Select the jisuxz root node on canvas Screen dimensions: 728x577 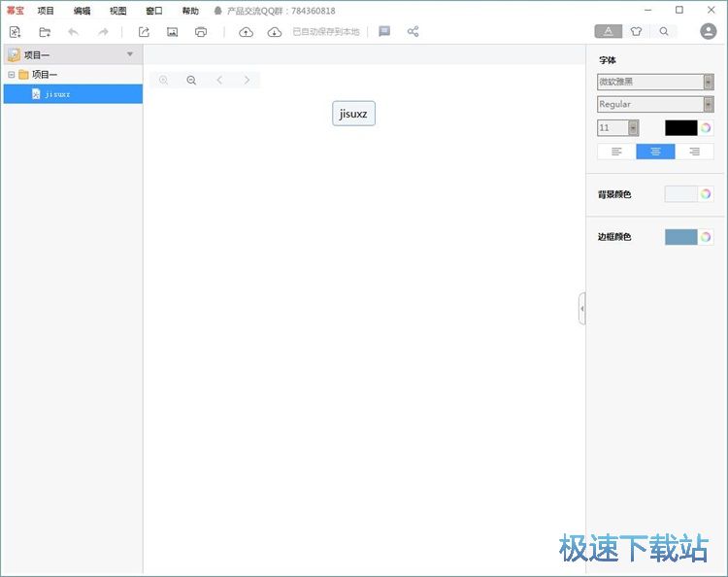point(353,114)
